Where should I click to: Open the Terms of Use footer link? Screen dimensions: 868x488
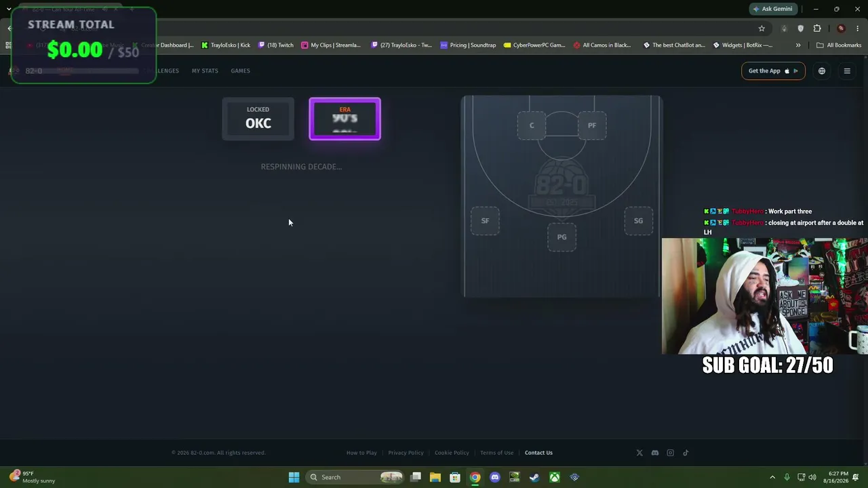click(x=496, y=453)
